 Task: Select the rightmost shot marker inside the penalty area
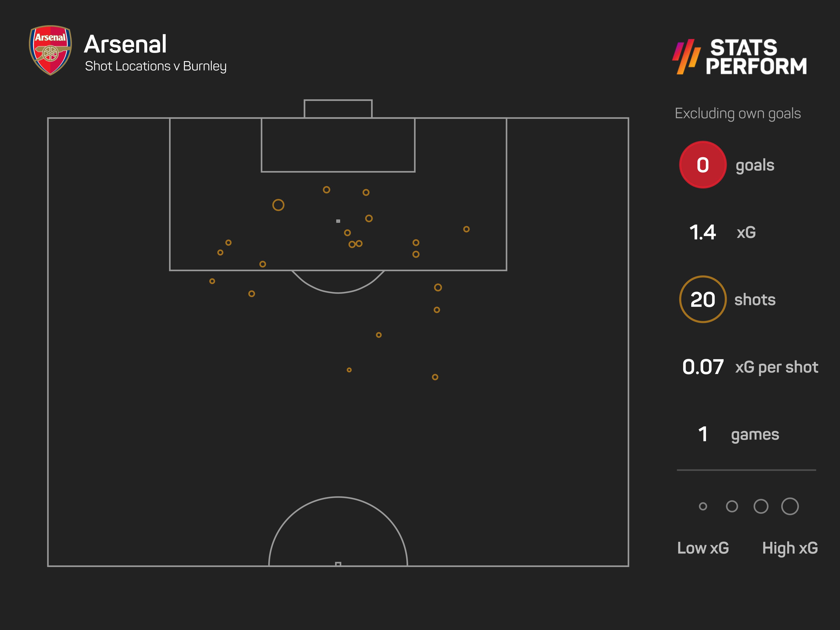(x=466, y=229)
